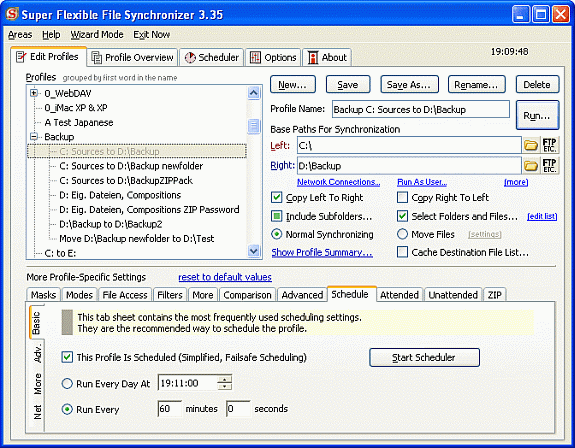Image resolution: width=575 pixels, height=448 pixels.
Task: Collapse the Backup profile group
Action: coord(34,137)
